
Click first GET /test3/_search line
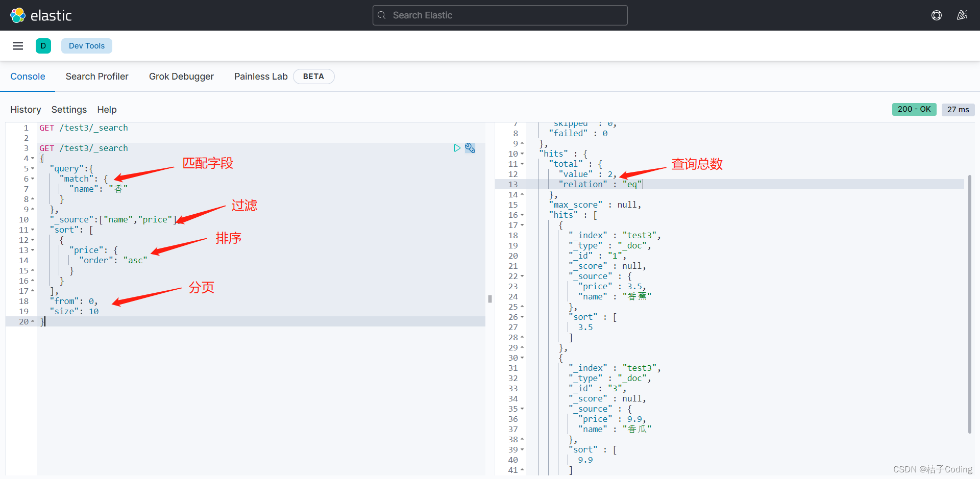tap(84, 128)
